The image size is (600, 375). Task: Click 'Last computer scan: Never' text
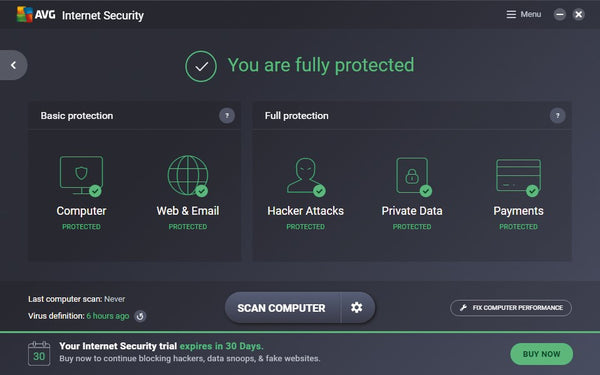click(77, 299)
